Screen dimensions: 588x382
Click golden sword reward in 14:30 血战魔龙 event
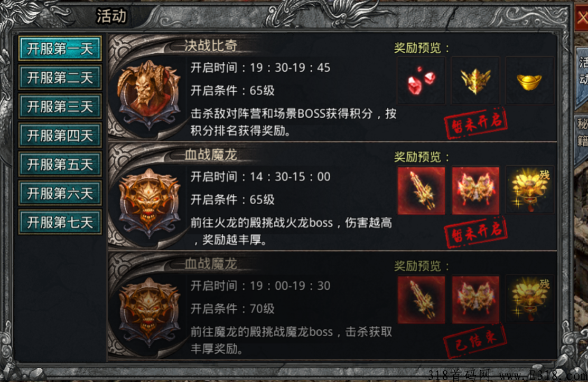tap(421, 190)
